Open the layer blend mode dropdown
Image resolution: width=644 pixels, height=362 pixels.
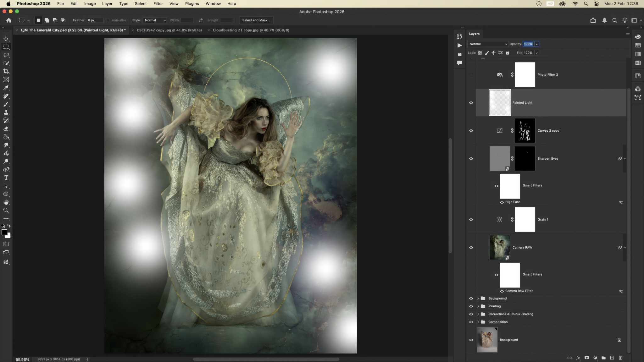click(x=488, y=44)
